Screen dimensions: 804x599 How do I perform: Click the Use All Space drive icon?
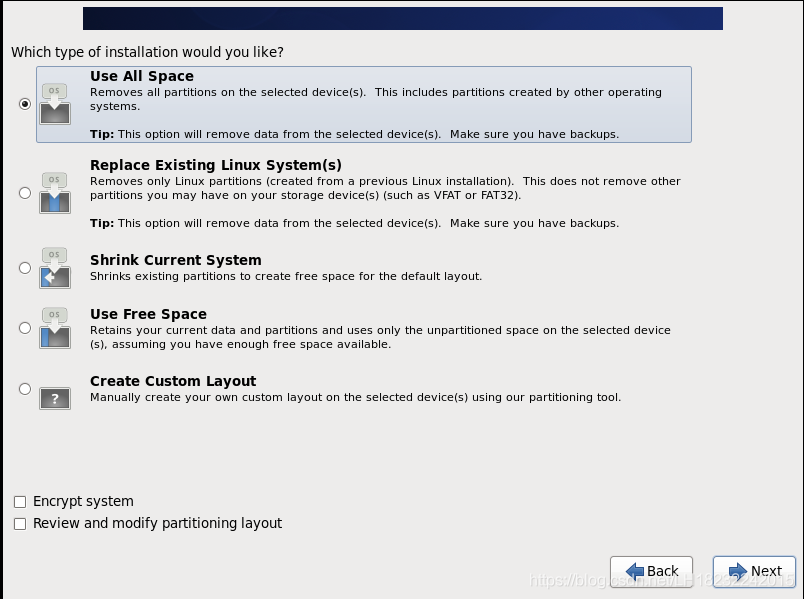pos(55,104)
